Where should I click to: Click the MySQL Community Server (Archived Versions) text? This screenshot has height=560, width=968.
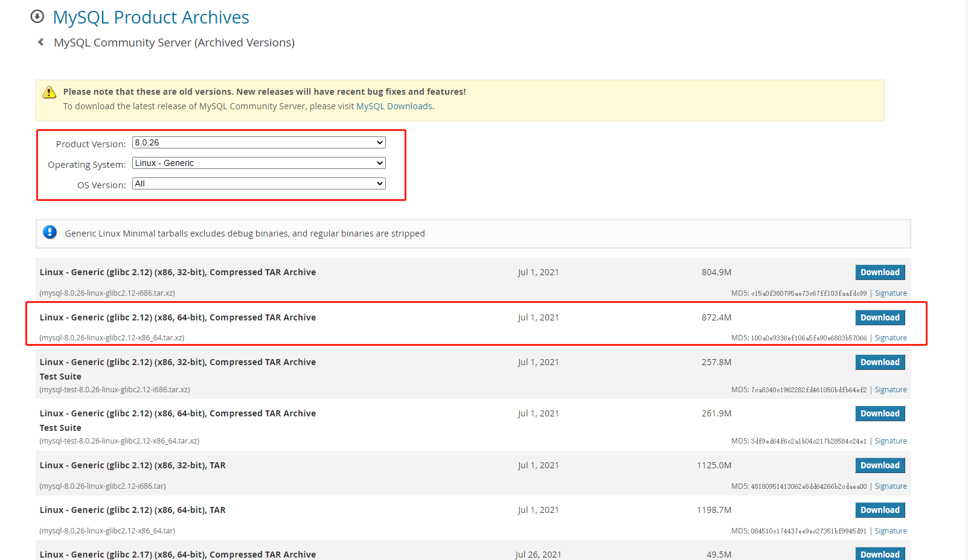175,43
